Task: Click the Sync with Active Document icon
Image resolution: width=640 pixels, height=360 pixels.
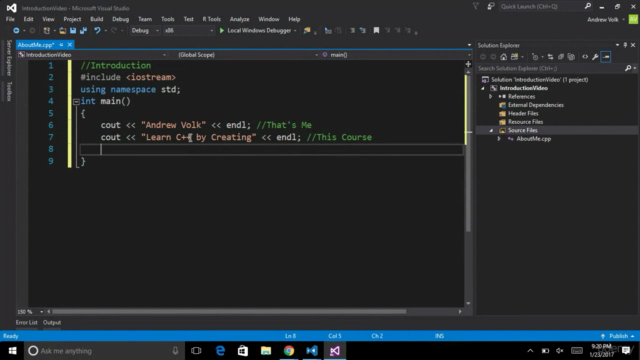Action: [550, 57]
